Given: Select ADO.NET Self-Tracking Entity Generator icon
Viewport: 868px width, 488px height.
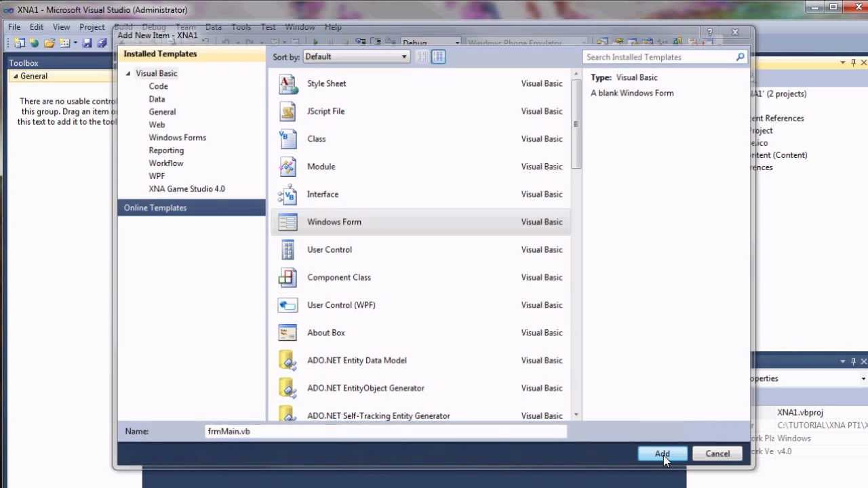Looking at the screenshot, I should (x=288, y=413).
